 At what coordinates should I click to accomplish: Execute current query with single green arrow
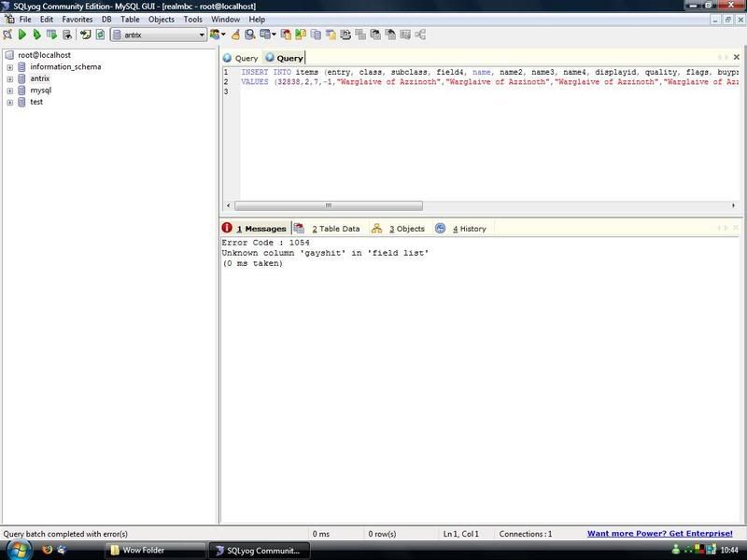point(21,35)
